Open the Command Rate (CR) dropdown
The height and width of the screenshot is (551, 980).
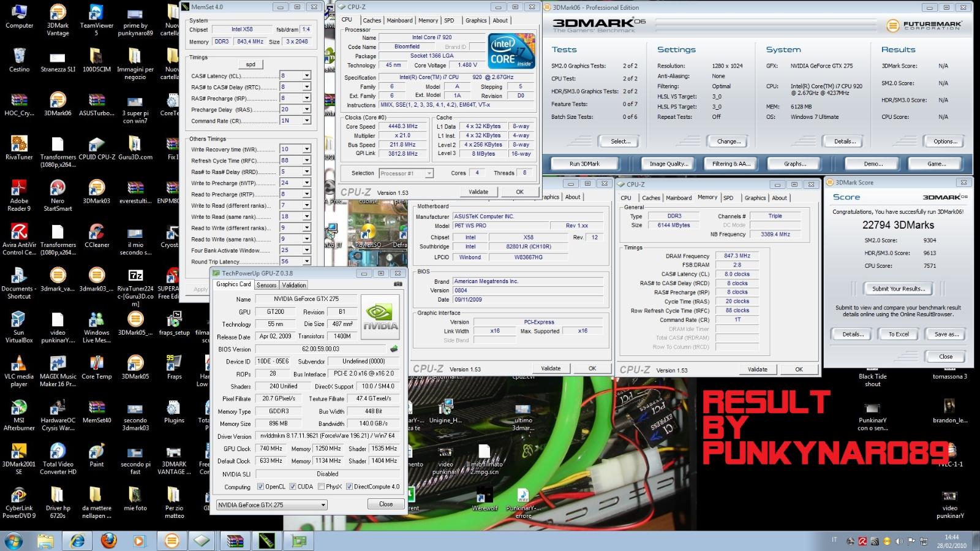307,121
